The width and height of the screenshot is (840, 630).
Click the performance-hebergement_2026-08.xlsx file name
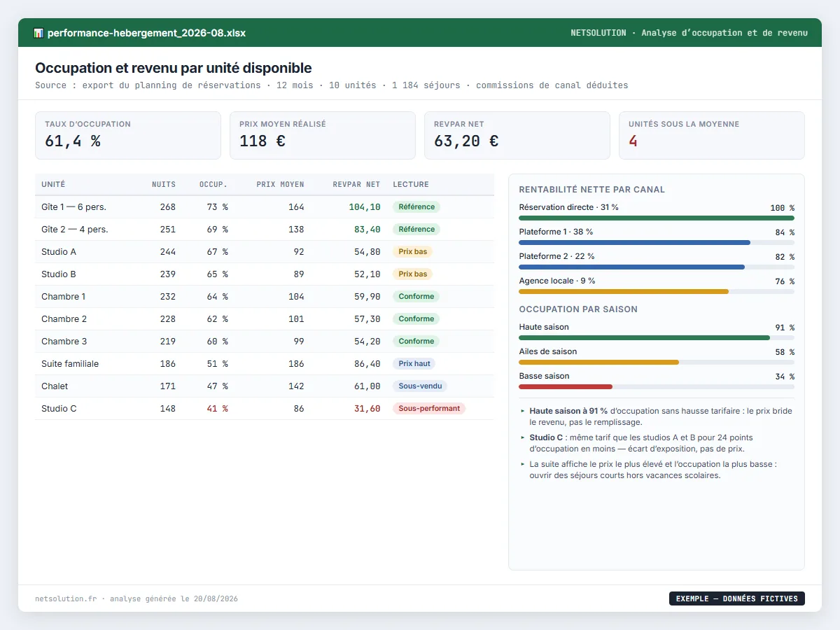146,33
